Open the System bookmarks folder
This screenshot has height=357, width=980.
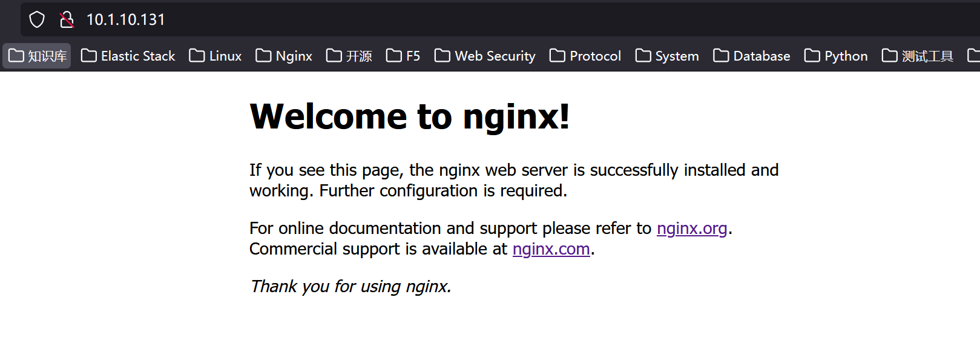point(667,56)
